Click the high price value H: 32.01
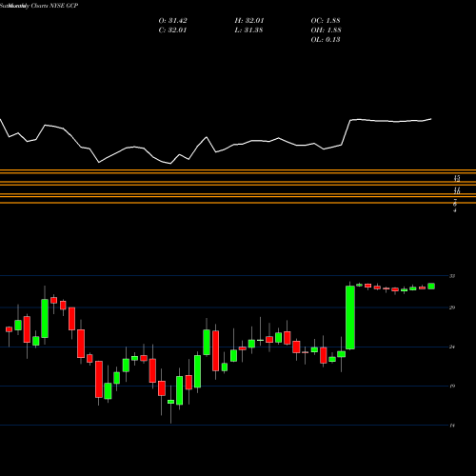The height and width of the screenshot is (476, 476). (249, 21)
